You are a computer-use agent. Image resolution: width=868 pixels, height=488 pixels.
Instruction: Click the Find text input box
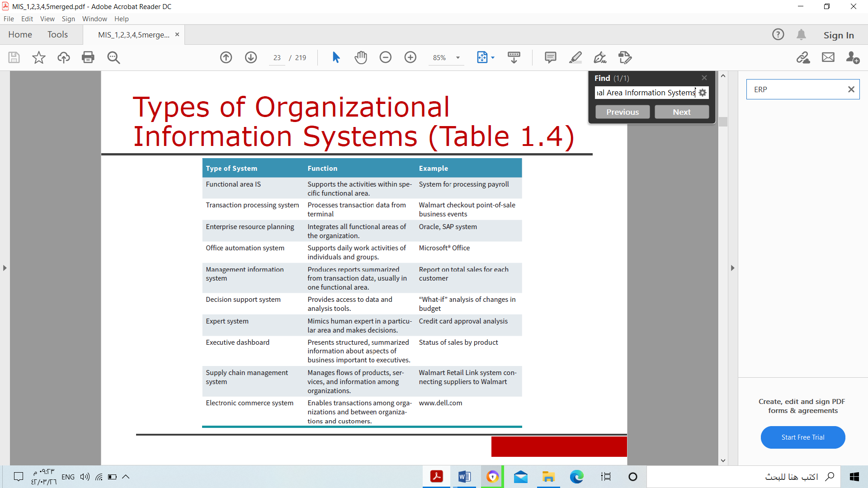(x=645, y=93)
